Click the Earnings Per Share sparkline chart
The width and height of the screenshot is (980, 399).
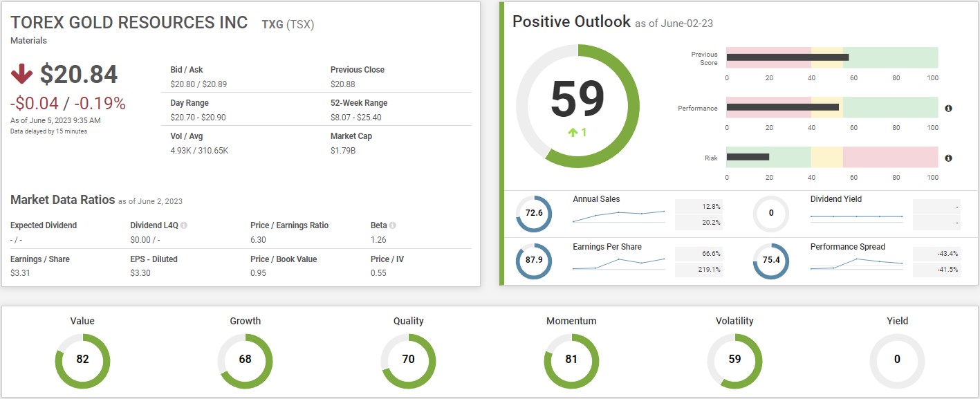619,263
